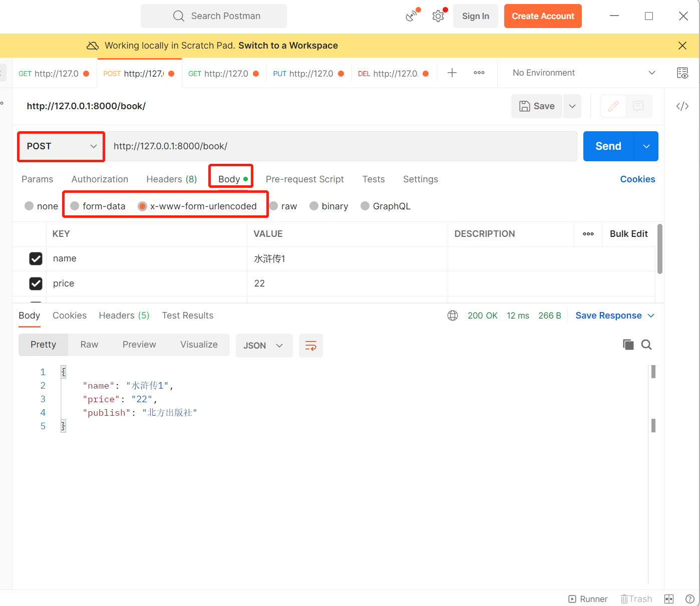
Task: Open the Authorization tab
Action: 100,179
